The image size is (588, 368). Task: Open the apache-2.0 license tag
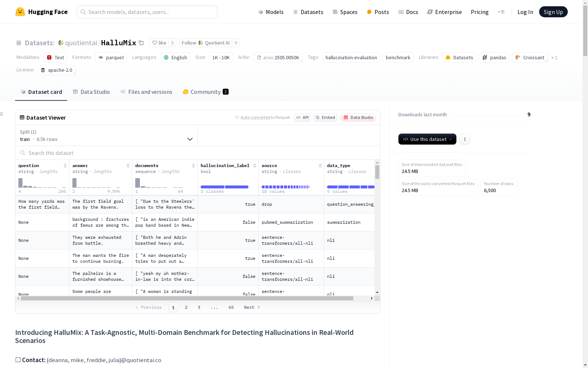click(57, 70)
